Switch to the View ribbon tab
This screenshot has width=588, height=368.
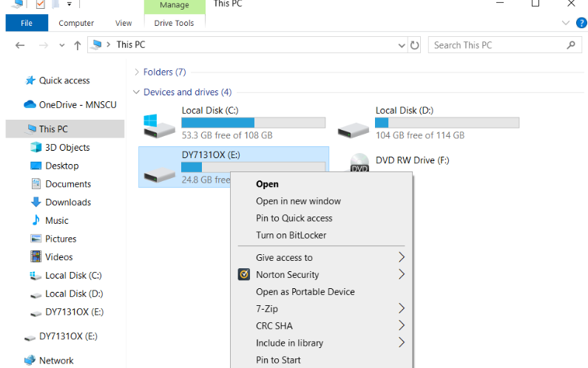point(124,23)
